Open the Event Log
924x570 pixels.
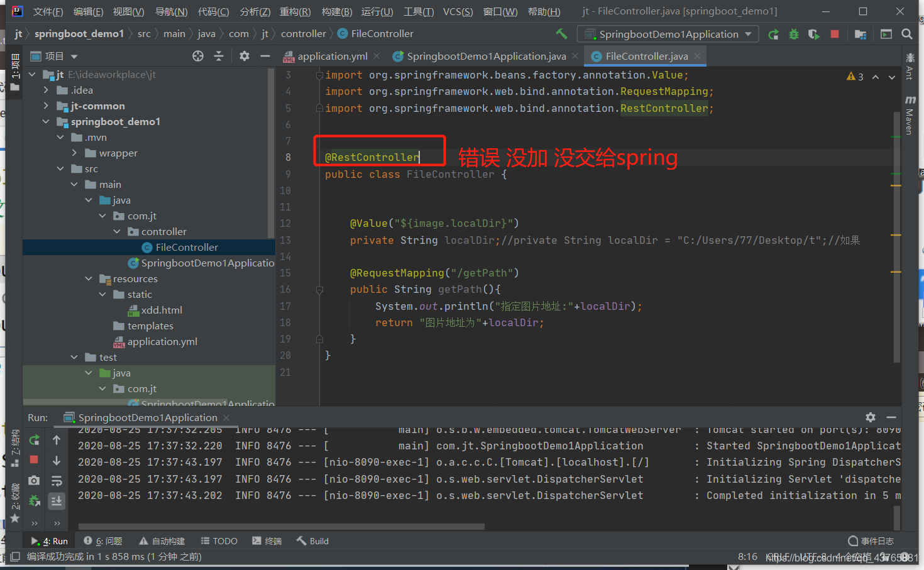871,541
